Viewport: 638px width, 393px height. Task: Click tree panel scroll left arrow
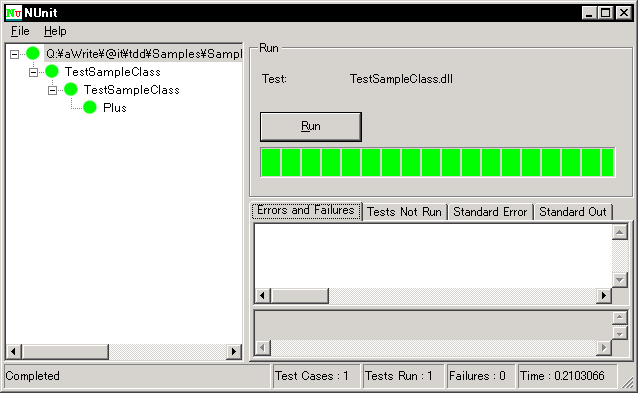coord(14,352)
